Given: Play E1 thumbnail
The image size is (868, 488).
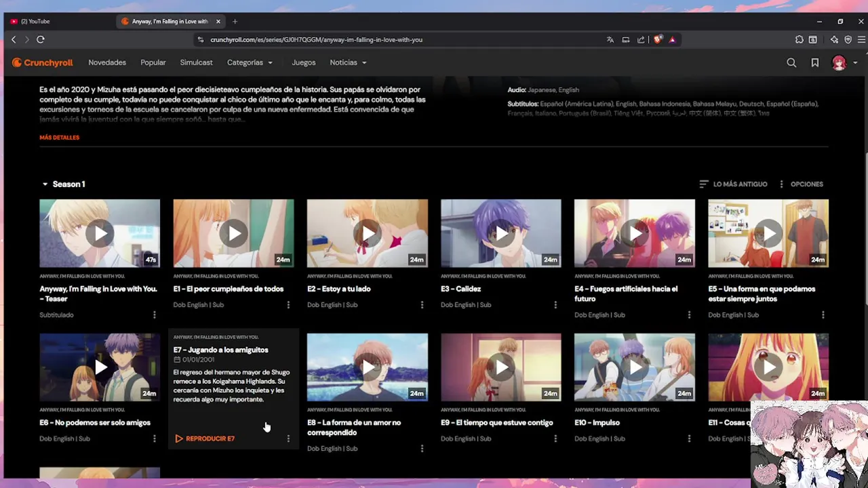Looking at the screenshot, I should (x=233, y=233).
